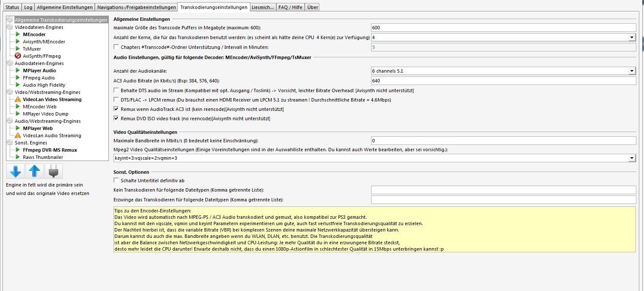Click the warning icon beside VideoLan Audio Streaming
Screen dimensions: 644x291
coord(18,136)
